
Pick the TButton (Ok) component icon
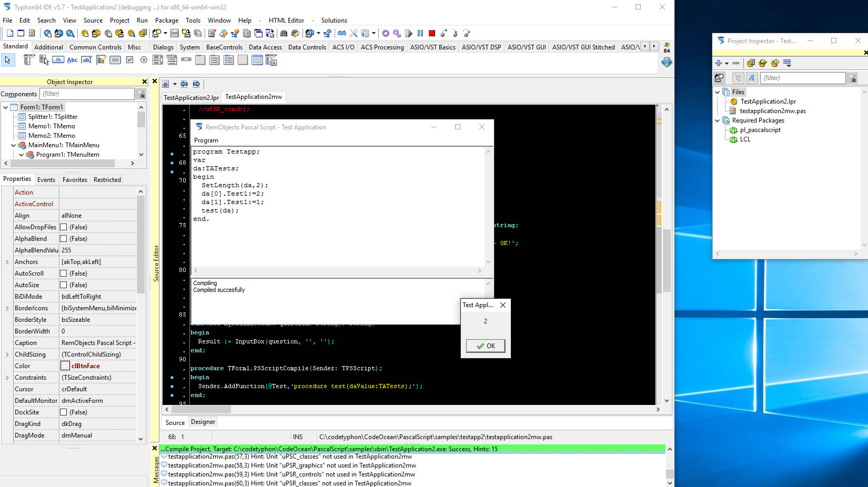[x=58, y=60]
